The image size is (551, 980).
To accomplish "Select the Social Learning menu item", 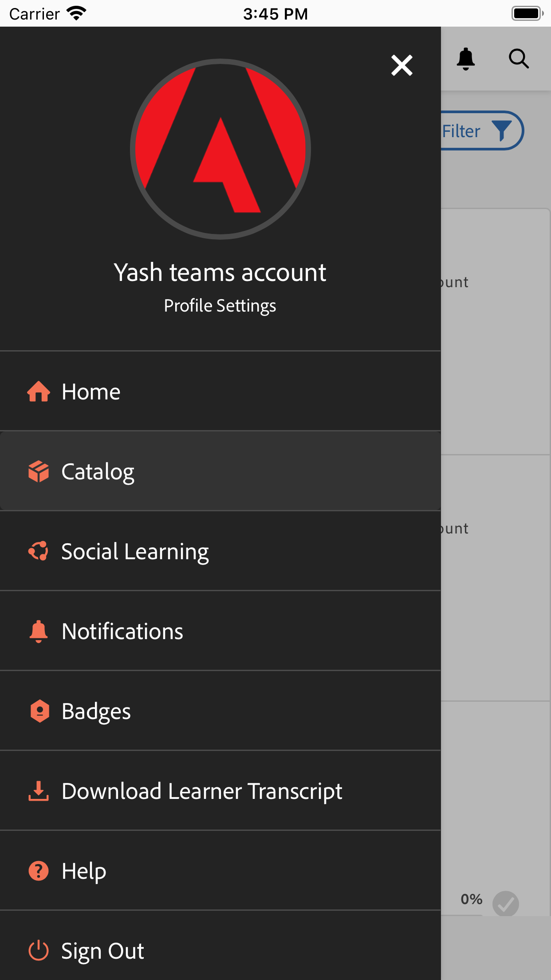I will [135, 551].
